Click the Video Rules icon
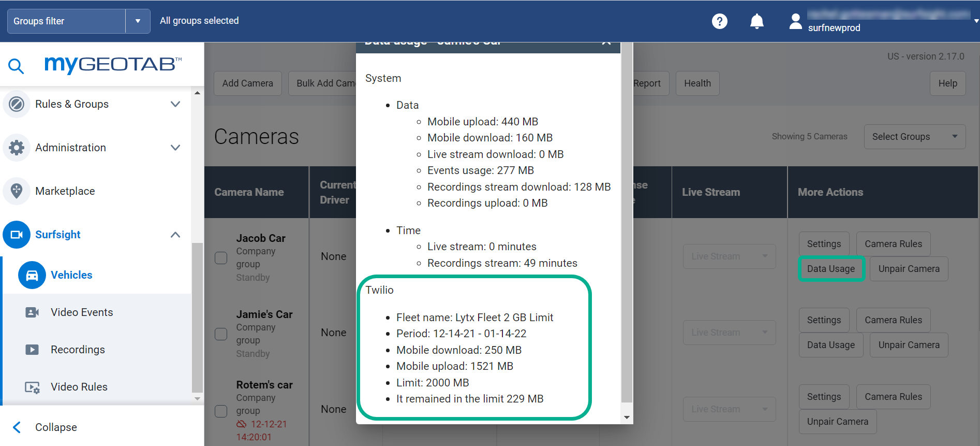The height and width of the screenshot is (446, 980). coord(32,387)
